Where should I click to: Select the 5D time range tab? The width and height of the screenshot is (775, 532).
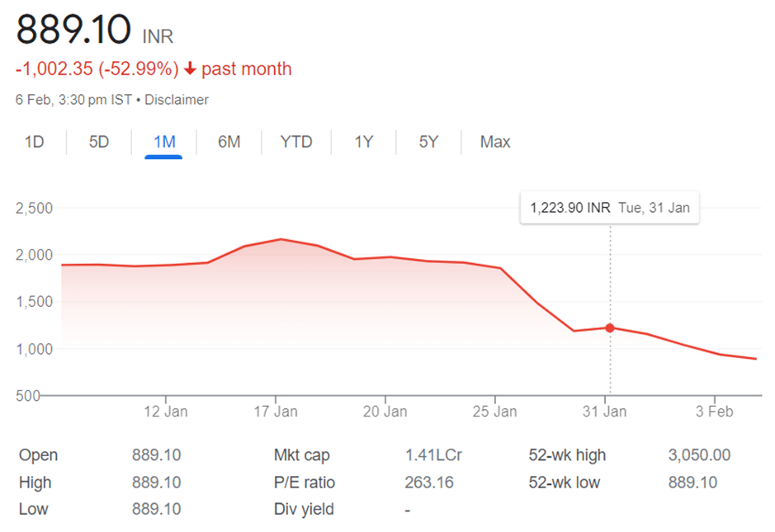pyautogui.click(x=99, y=142)
